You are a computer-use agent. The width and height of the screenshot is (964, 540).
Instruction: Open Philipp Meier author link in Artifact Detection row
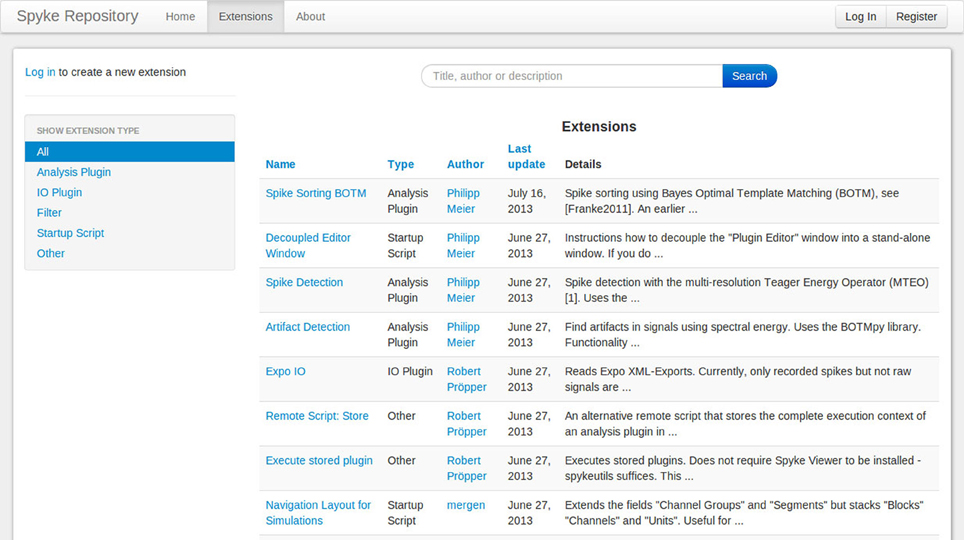[463, 335]
